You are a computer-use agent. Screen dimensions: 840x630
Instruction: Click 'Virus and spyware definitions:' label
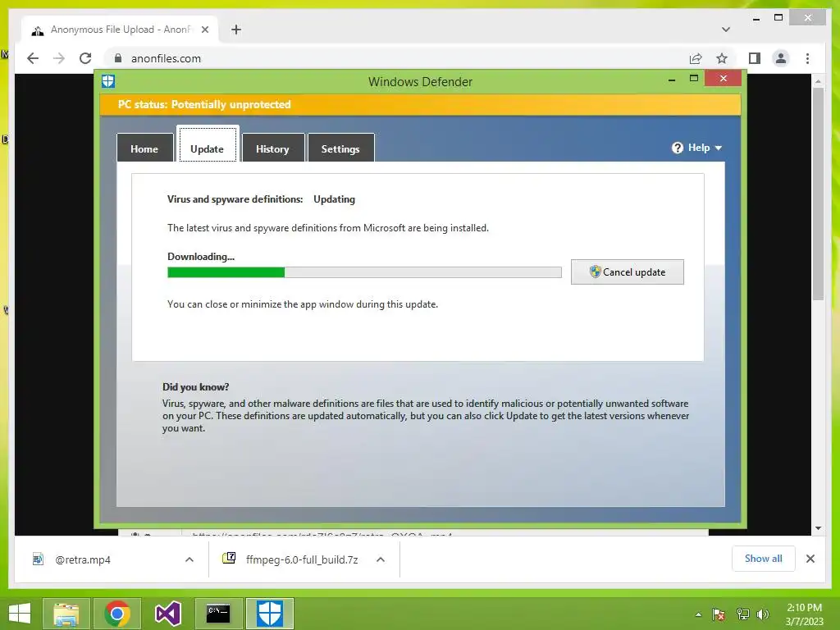tap(235, 199)
